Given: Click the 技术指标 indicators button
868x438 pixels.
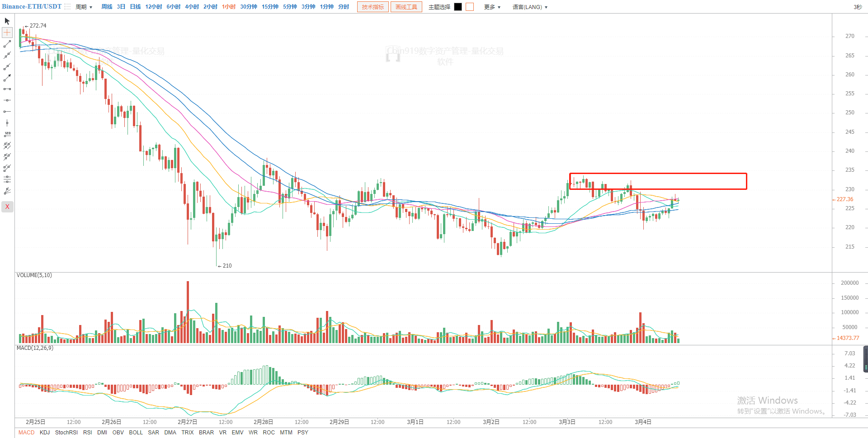Looking at the screenshot, I should coord(373,7).
